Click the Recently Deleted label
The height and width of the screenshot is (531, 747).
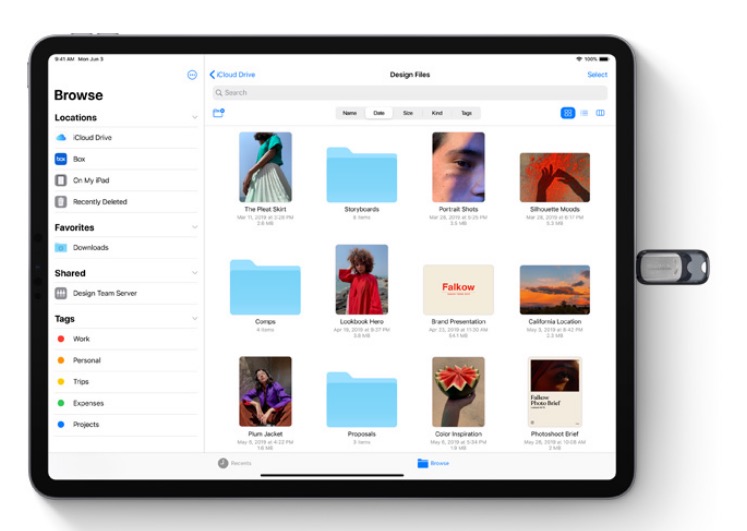pyautogui.click(x=100, y=202)
